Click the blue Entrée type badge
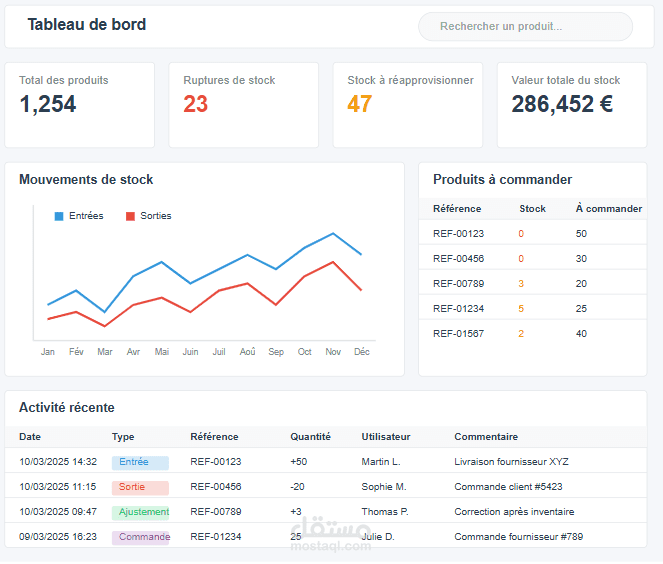The height and width of the screenshot is (564, 663). [x=140, y=463]
